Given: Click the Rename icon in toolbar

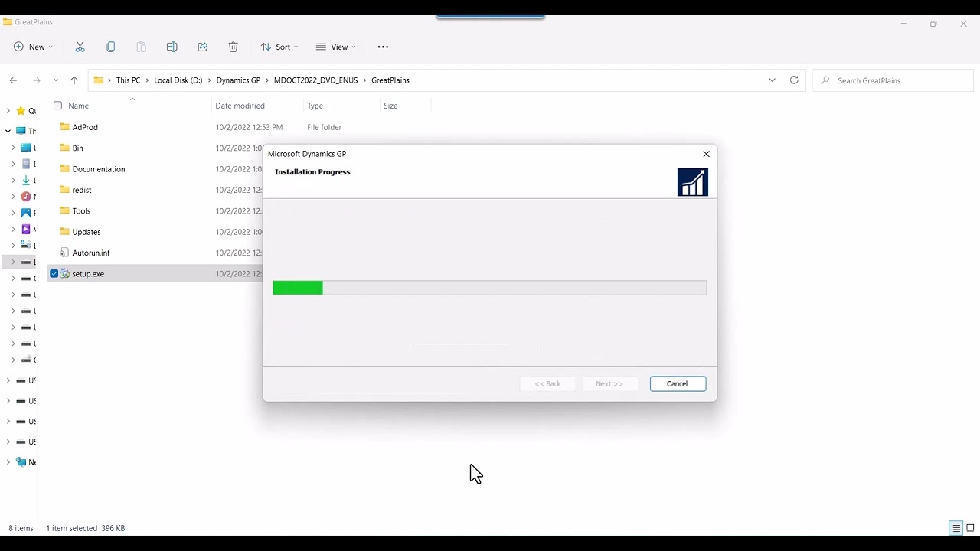Looking at the screenshot, I should [x=171, y=47].
